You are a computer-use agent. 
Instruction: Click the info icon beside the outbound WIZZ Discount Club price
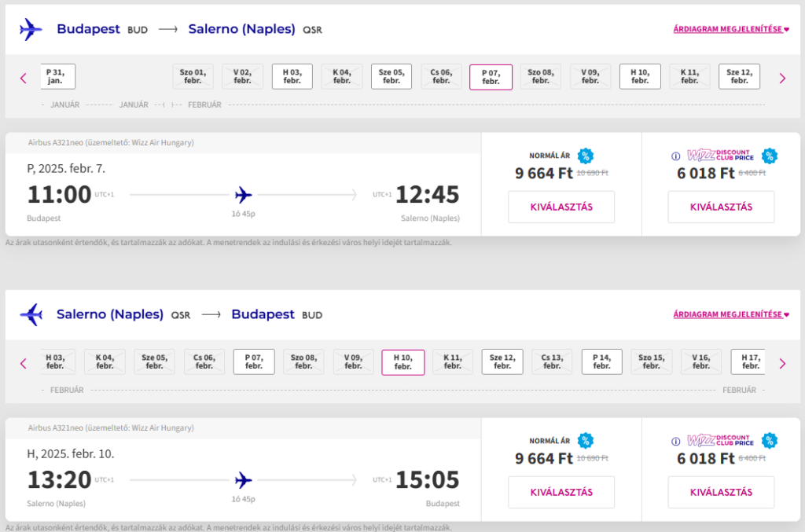point(675,156)
